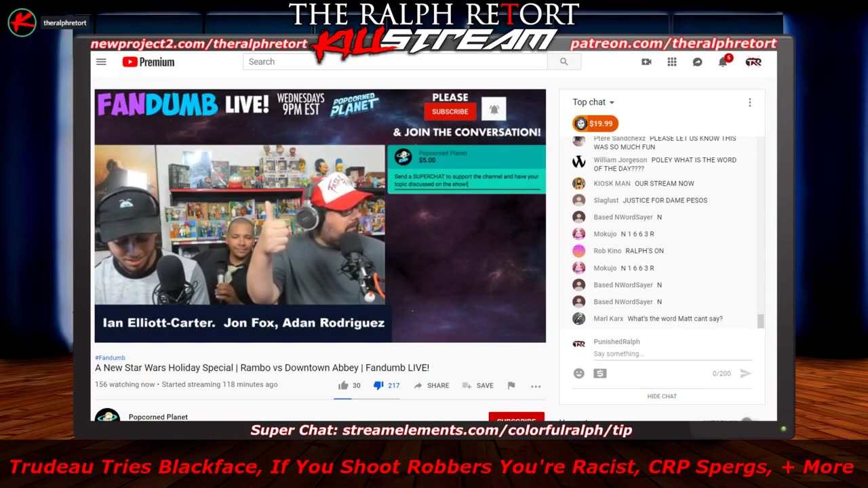Click '156 watching now' text

[125, 384]
